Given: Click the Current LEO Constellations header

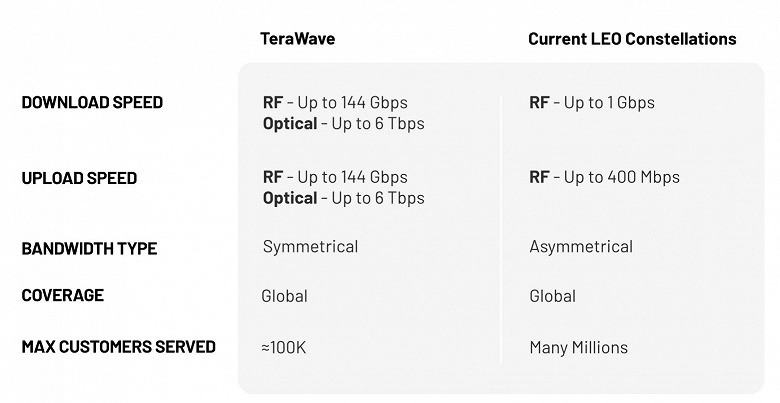Looking at the screenshot, I should pyautogui.click(x=632, y=39).
